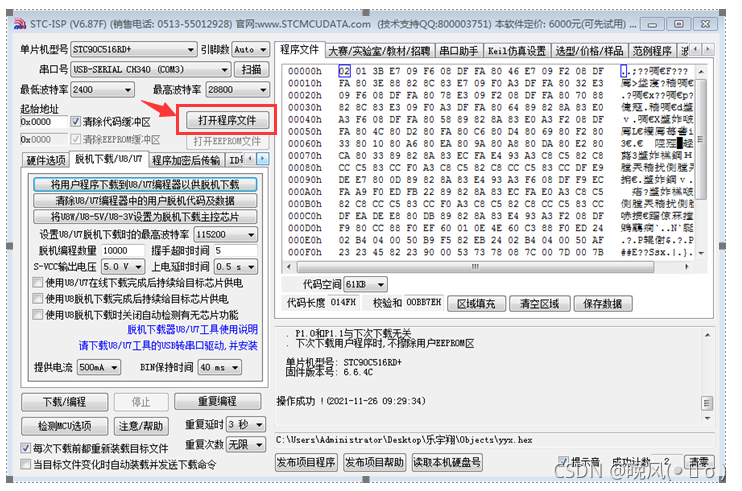Screen dimensions: 742x491
Task: Click 打开程序文件 button
Action: (x=227, y=120)
